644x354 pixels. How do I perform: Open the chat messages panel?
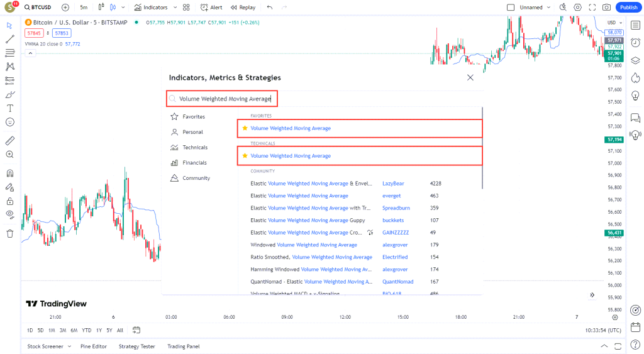click(635, 118)
